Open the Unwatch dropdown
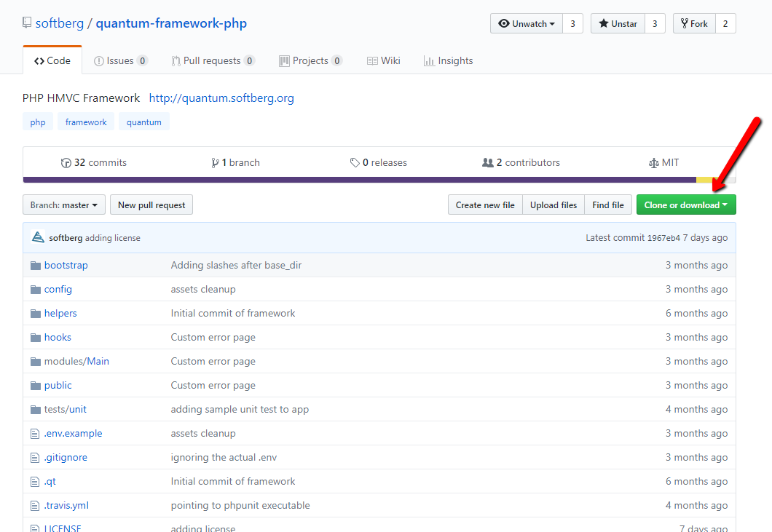This screenshot has height=532, width=772. pos(527,23)
